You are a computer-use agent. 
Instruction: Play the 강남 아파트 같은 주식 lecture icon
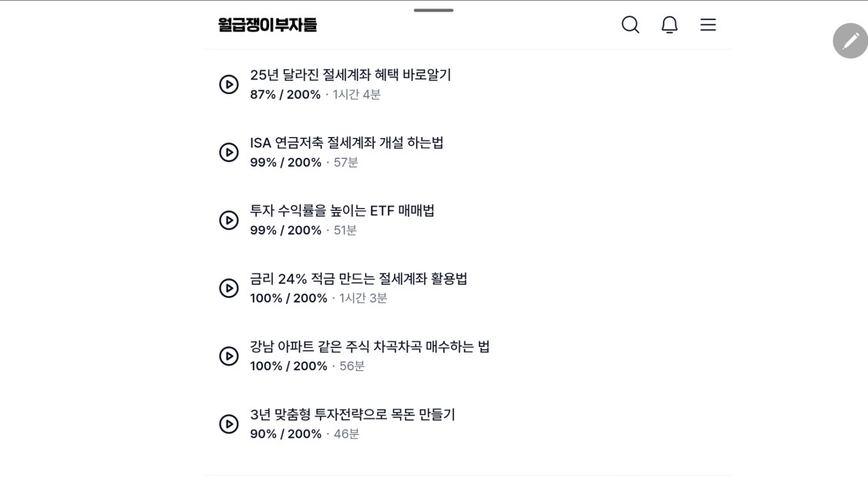click(x=229, y=356)
